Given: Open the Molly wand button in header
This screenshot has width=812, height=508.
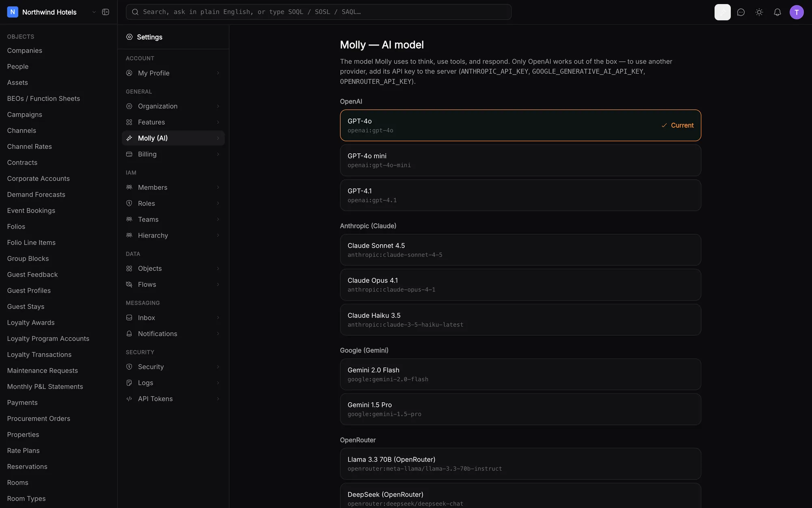Looking at the screenshot, I should pos(722,12).
